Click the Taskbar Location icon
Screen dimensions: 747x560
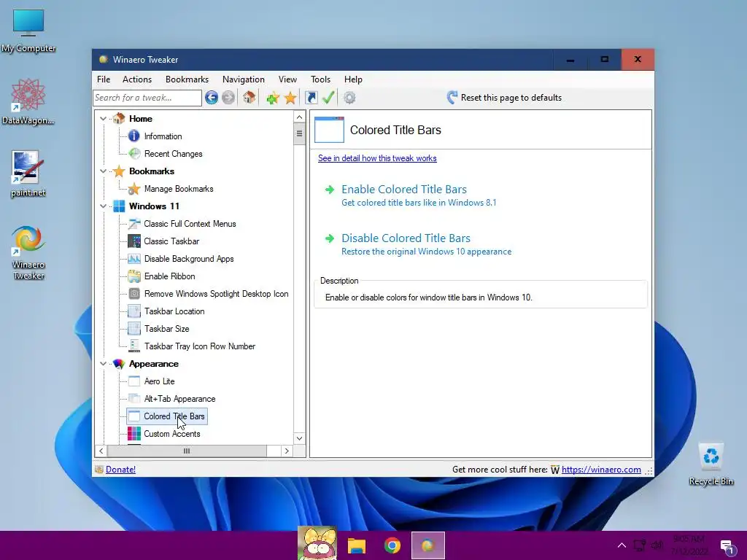coord(134,311)
